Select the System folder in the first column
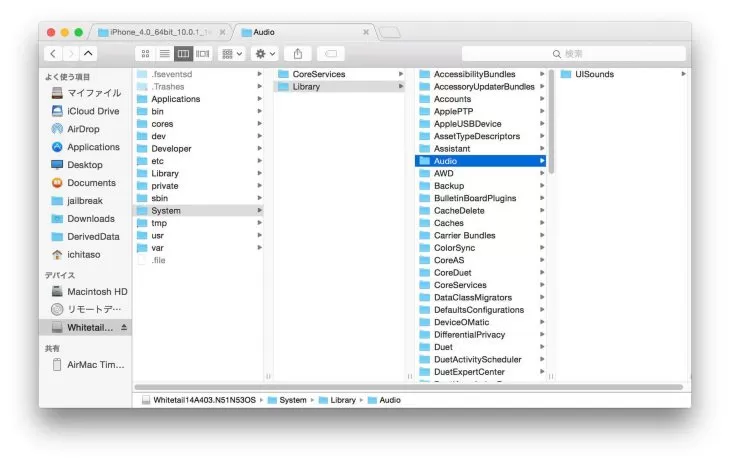Screen dimensions: 730x463 pos(199,211)
